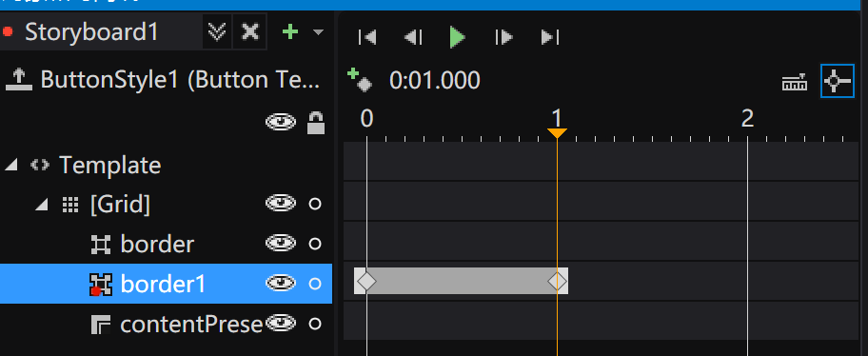Go to the first frame of the storyboard
This screenshot has height=356, width=868.
[367, 37]
